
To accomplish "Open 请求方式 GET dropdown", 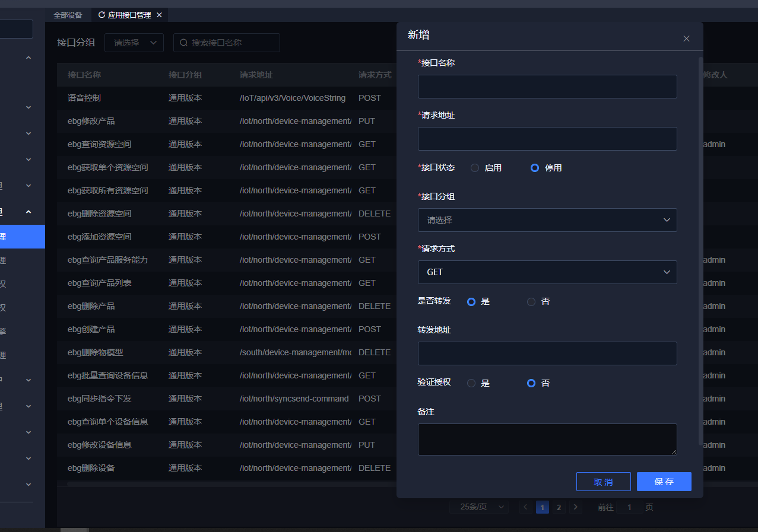I will point(547,272).
